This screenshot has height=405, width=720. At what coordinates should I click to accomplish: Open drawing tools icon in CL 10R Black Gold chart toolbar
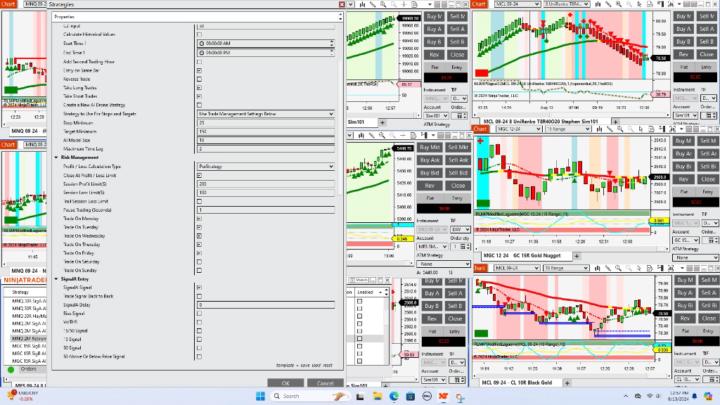608,268
